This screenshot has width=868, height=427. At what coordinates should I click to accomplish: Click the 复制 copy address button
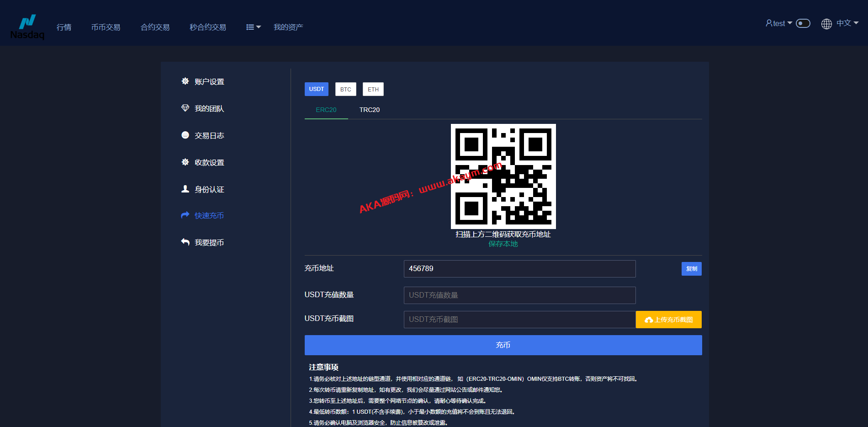(691, 269)
